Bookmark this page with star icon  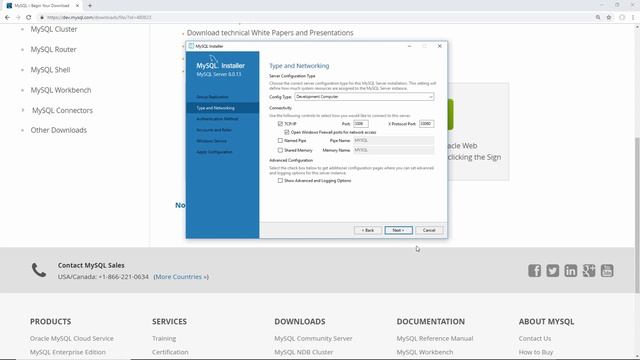pyautogui.click(x=609, y=18)
